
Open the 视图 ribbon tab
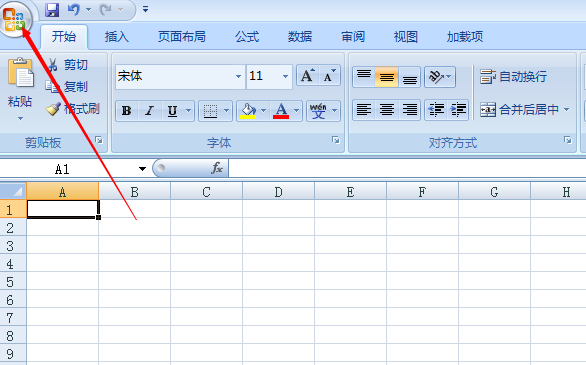[x=405, y=37]
